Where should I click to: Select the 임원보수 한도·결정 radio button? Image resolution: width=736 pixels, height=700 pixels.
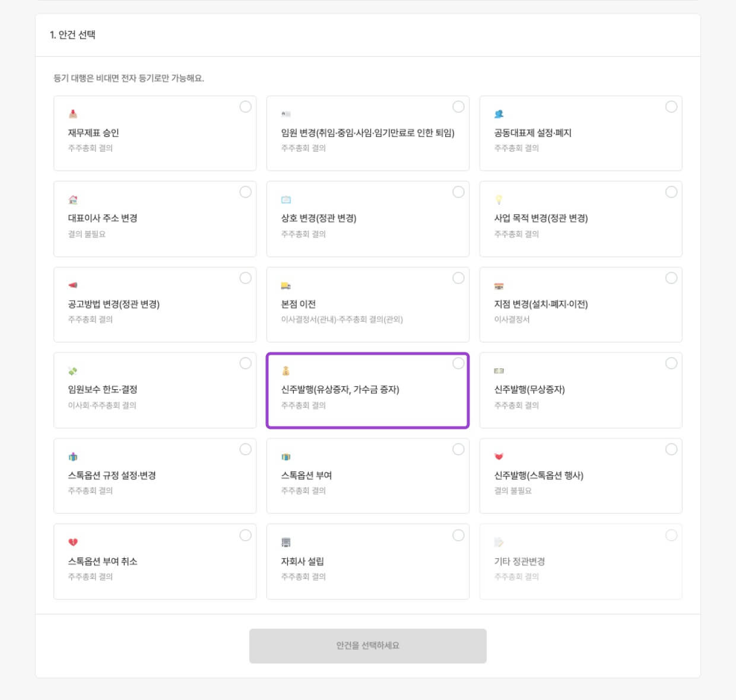(245, 364)
